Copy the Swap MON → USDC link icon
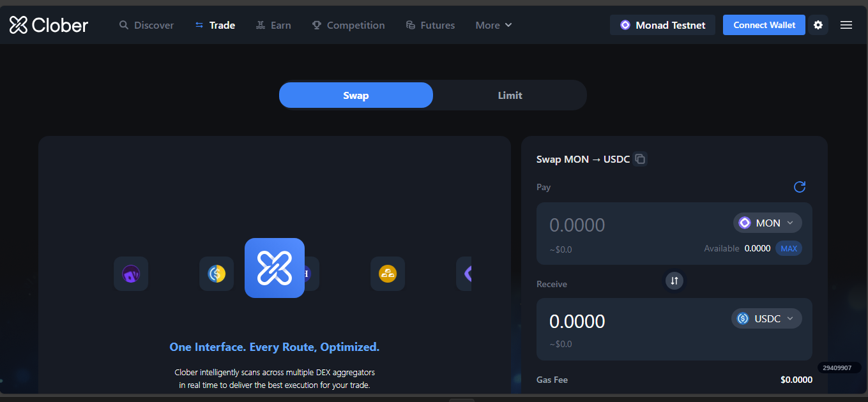868x402 pixels. coord(640,159)
